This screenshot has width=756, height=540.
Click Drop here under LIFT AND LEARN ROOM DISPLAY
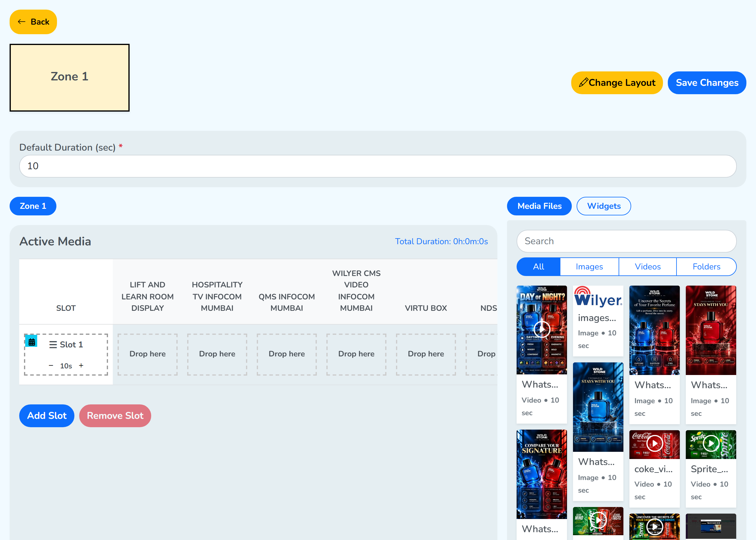pos(148,355)
